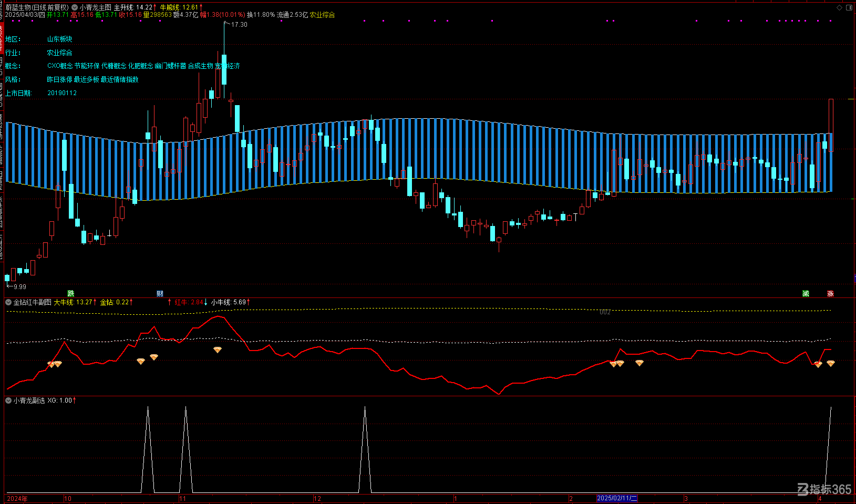The height and width of the screenshot is (504, 856).
Task: Click the XG: 1.00 label
Action: point(59,400)
